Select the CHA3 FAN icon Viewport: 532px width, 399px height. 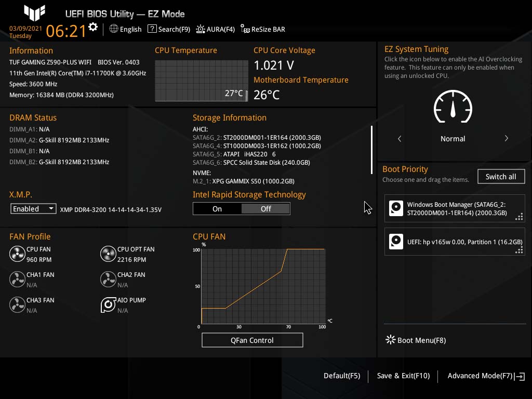17,304
